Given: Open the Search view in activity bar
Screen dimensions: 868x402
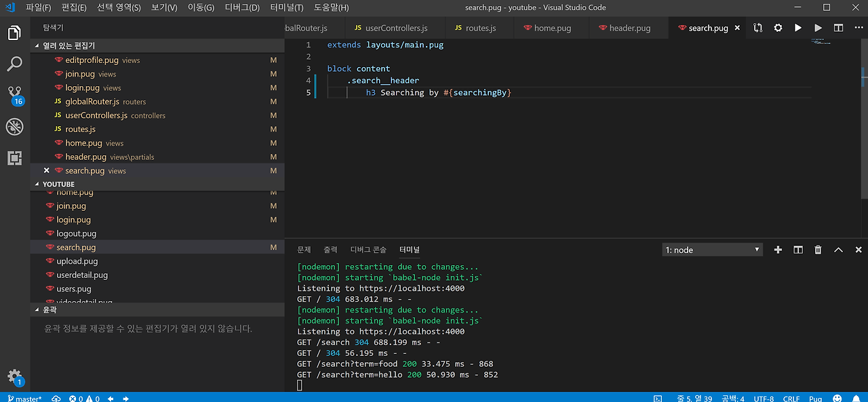Looking at the screenshot, I should tap(14, 64).
